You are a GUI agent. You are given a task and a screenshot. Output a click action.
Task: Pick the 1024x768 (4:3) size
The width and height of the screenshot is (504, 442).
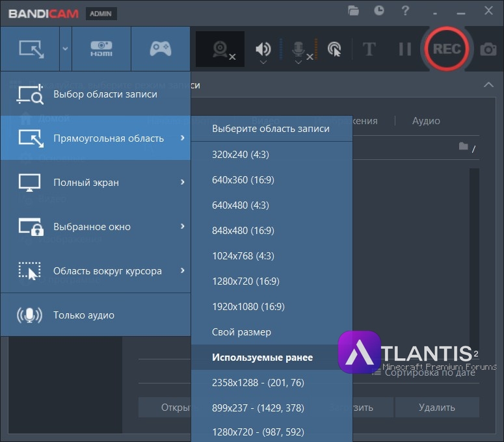tap(272, 256)
